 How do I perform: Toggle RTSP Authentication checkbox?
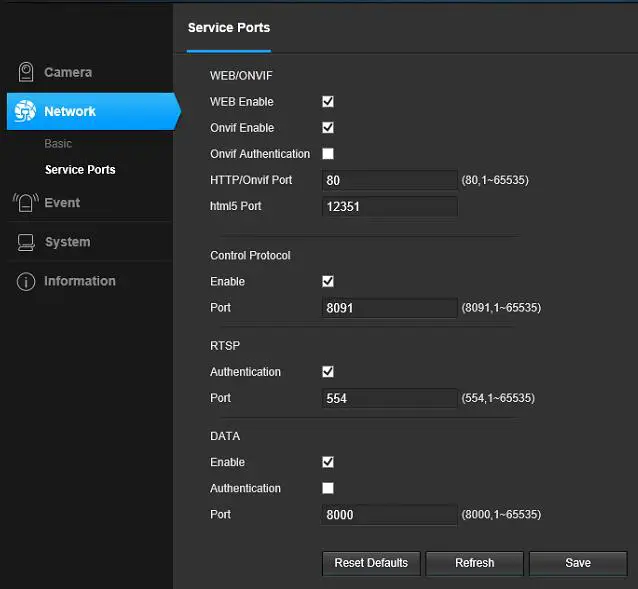328,372
